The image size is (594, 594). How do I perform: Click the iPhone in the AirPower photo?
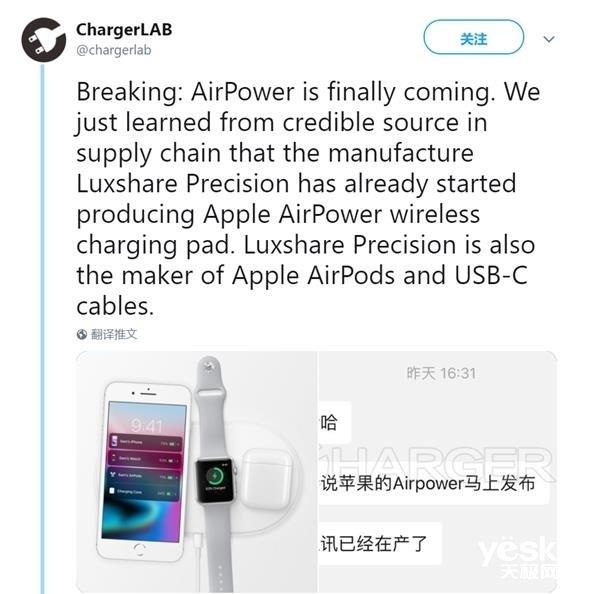(x=143, y=471)
